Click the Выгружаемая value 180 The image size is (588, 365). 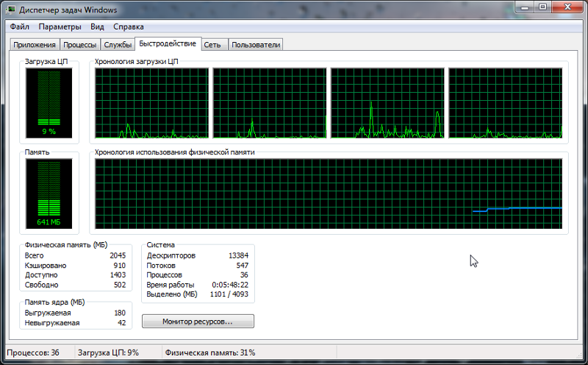pyautogui.click(x=120, y=313)
